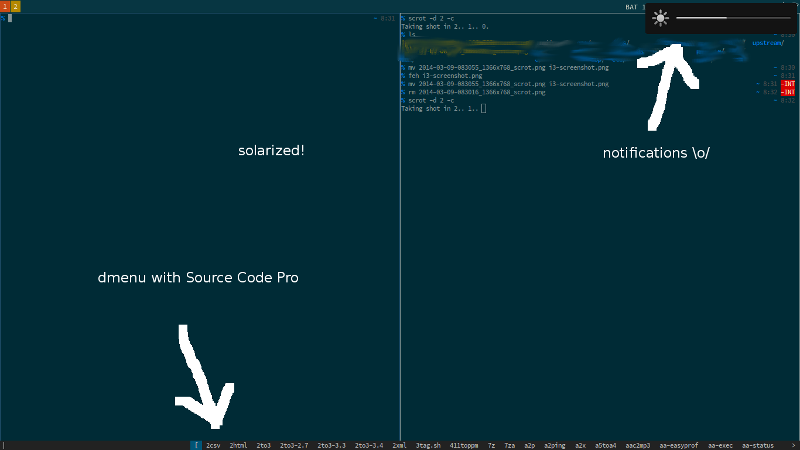Image resolution: width=800 pixels, height=450 pixels.
Task: Select the 7za entry in dmenu
Action: (x=510, y=446)
